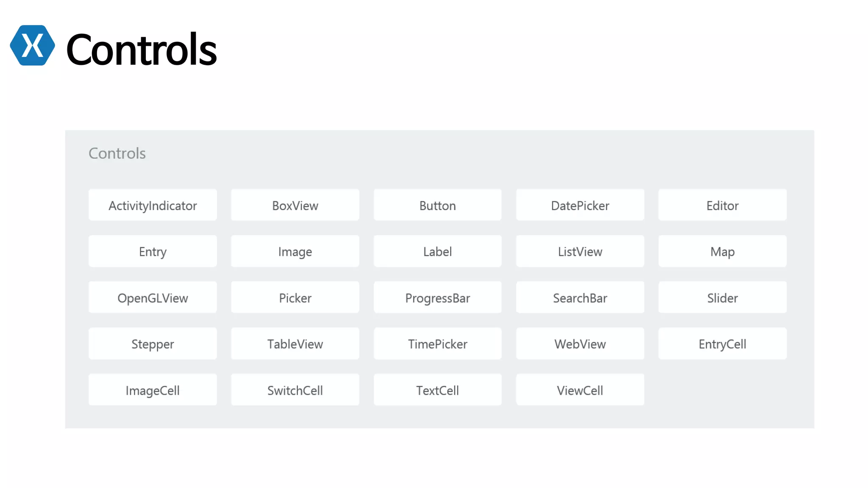Screen dimensions: 868x488
Task: Choose the ListView control tile
Action: (x=580, y=252)
